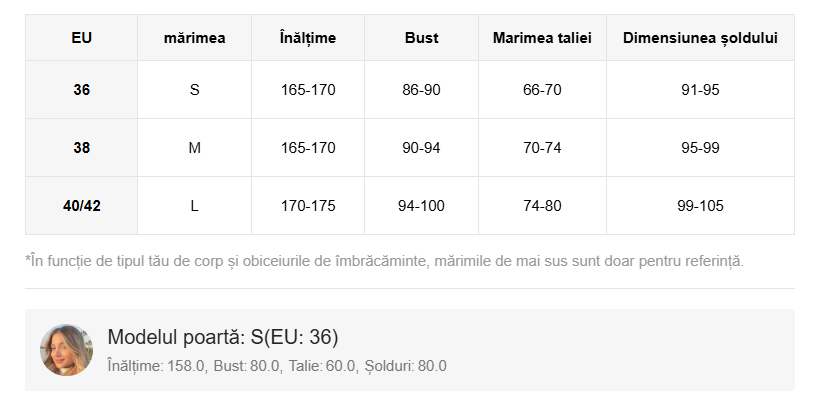The image size is (813, 409).
Task: Click the M size cell
Action: click(x=194, y=148)
